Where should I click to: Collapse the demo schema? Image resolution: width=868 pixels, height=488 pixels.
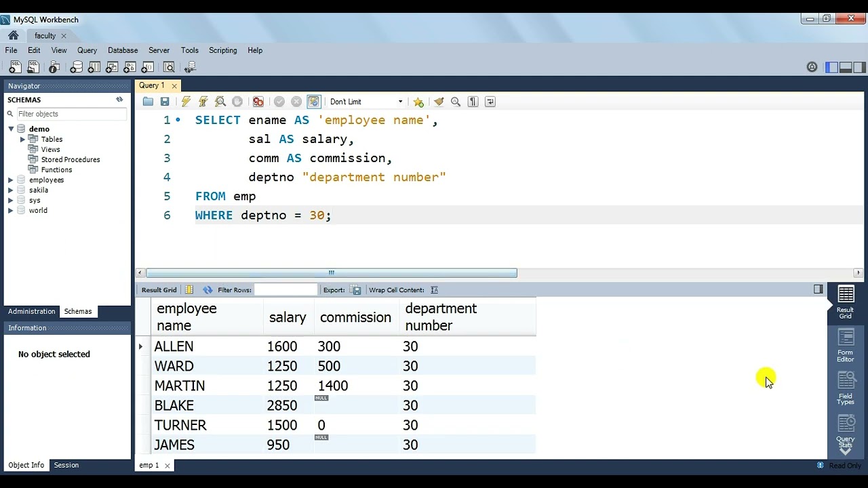(11, 129)
